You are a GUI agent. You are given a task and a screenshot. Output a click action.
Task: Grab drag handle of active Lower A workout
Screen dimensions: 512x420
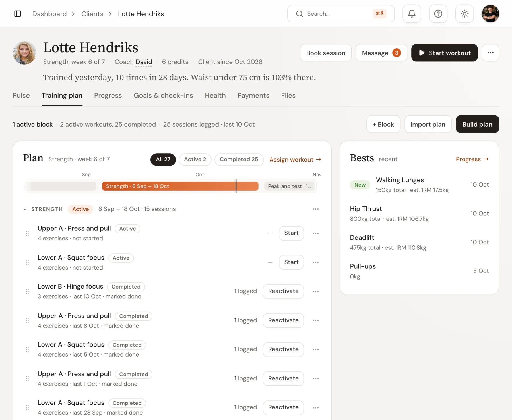[27, 262]
